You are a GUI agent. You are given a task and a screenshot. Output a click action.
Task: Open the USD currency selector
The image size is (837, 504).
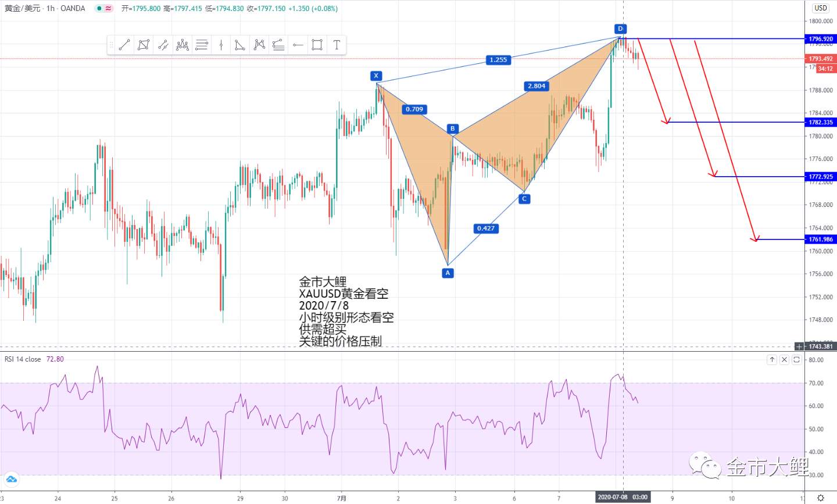[x=820, y=8]
